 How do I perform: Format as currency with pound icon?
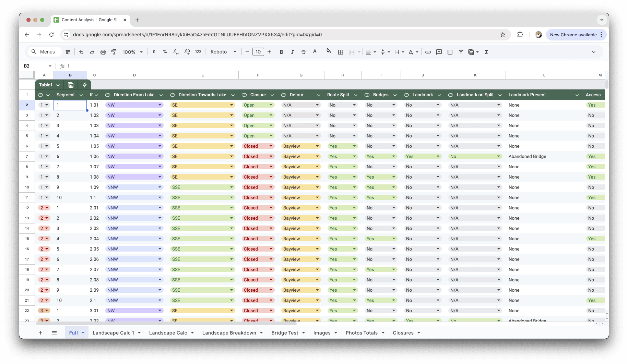(154, 52)
